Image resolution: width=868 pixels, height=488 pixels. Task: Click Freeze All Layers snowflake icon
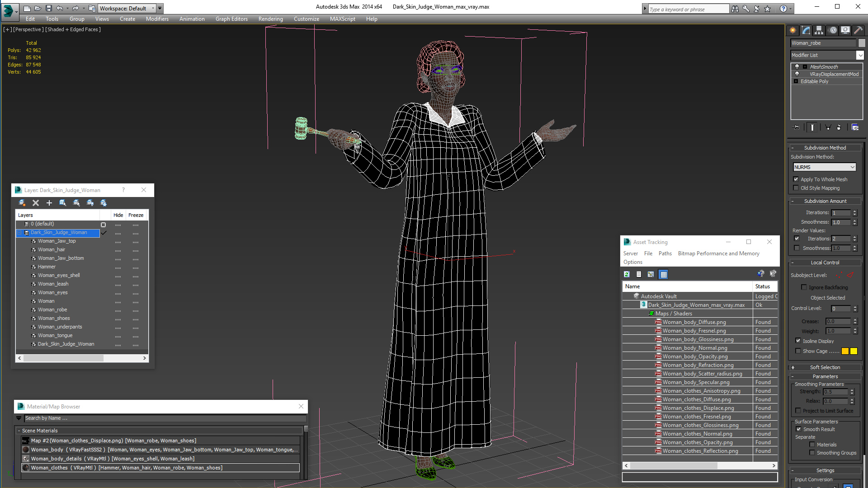tap(104, 203)
